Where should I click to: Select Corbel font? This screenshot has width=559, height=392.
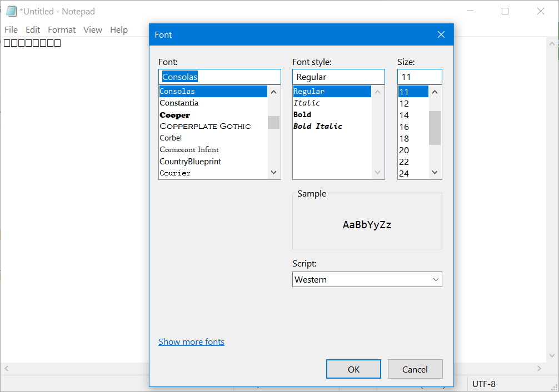pyautogui.click(x=213, y=138)
